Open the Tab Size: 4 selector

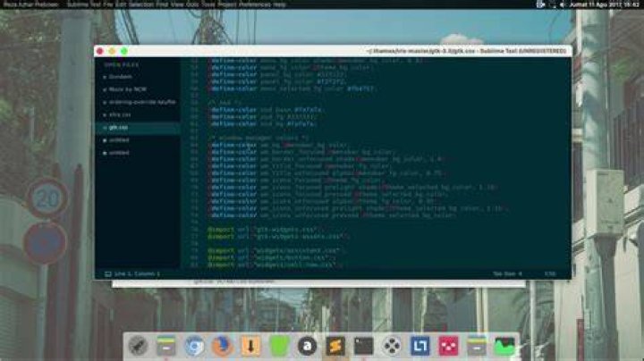[507, 273]
